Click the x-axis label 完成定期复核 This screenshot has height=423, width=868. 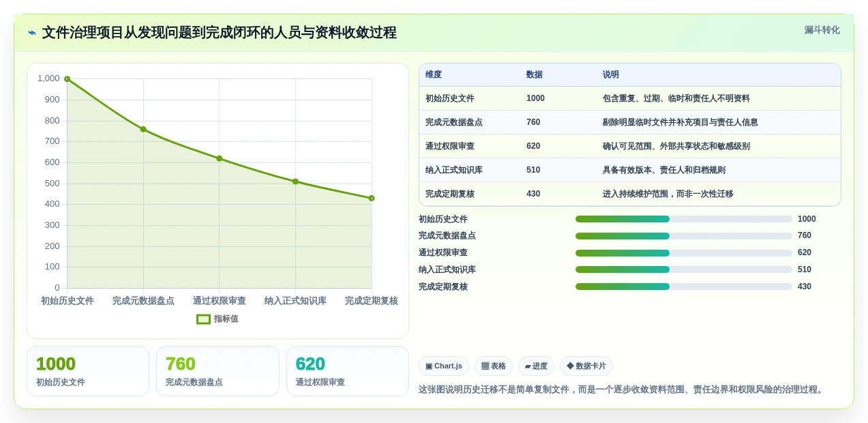coord(372,301)
